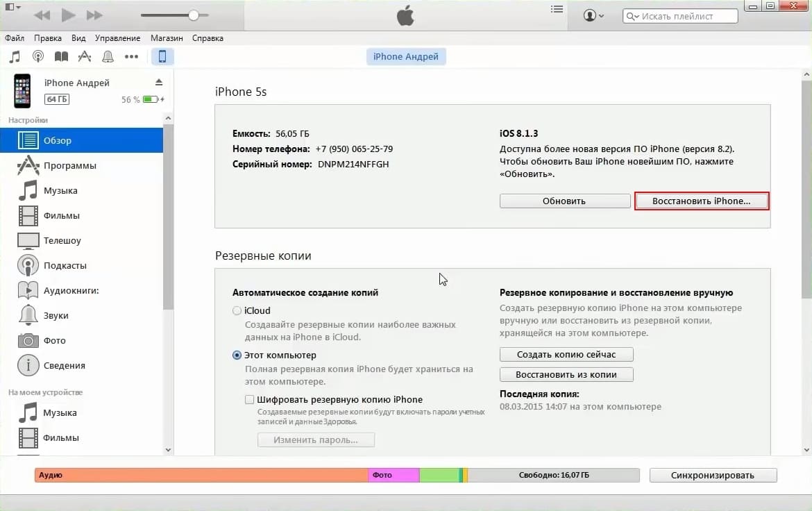The image size is (812, 511).
Task: Click the play button
Action: click(68, 15)
